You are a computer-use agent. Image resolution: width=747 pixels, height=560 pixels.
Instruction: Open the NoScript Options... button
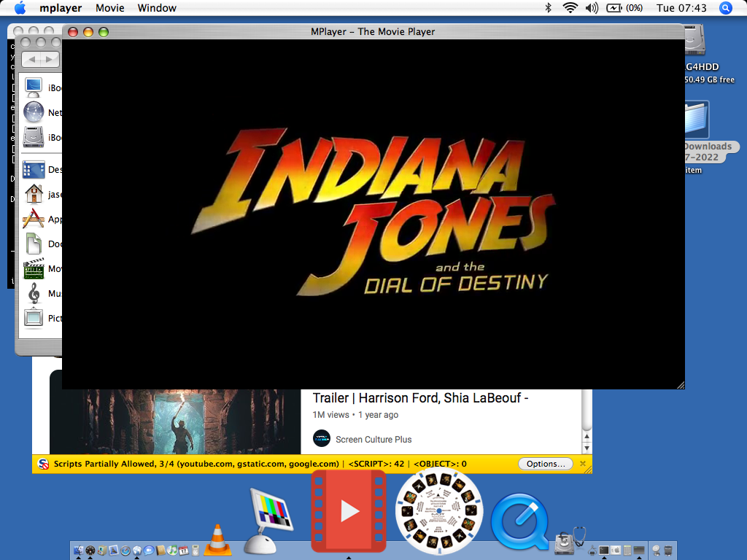(x=546, y=464)
